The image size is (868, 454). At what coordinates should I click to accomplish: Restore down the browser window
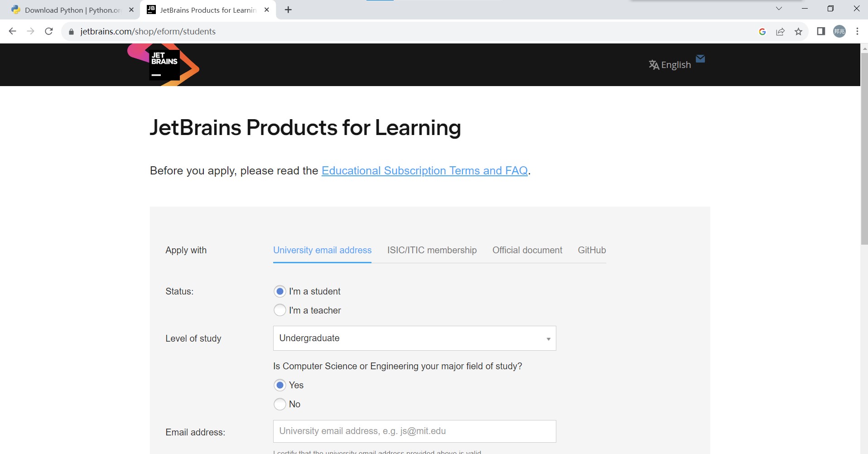coord(830,9)
